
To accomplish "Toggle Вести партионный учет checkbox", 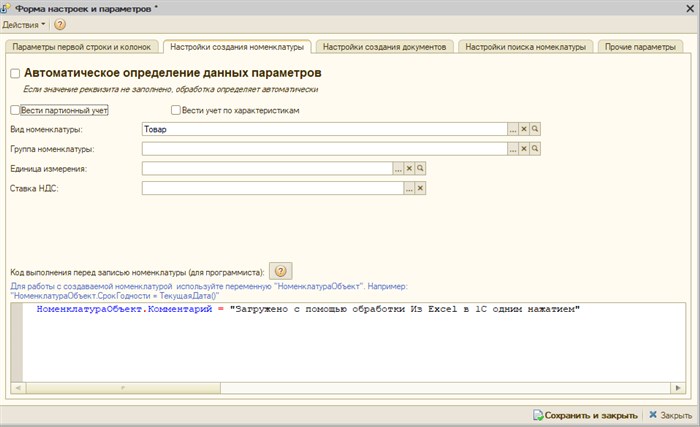I will click(x=15, y=110).
